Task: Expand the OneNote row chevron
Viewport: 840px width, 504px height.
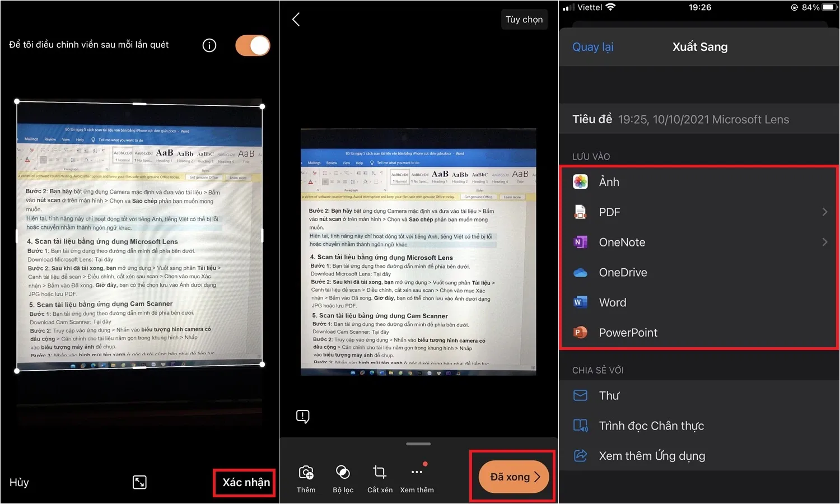Action: click(x=824, y=242)
